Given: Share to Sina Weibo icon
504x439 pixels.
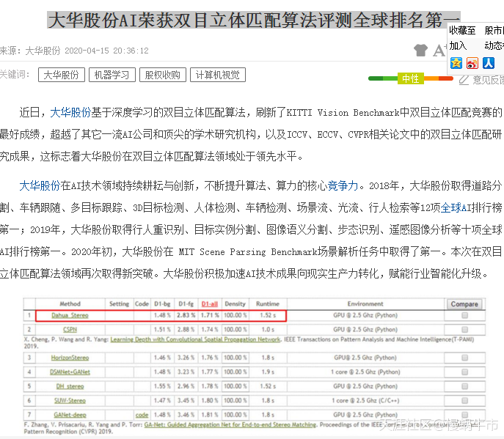Looking at the screenshot, I should (x=472, y=63).
